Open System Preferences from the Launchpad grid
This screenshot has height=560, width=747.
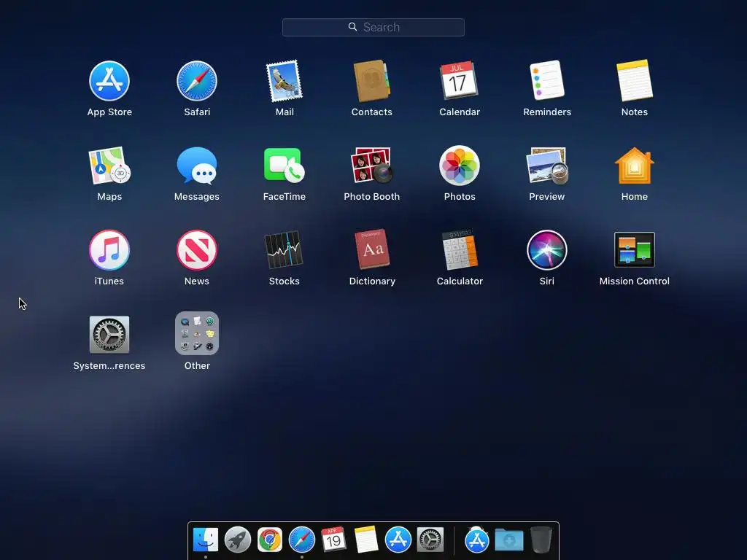point(109,335)
